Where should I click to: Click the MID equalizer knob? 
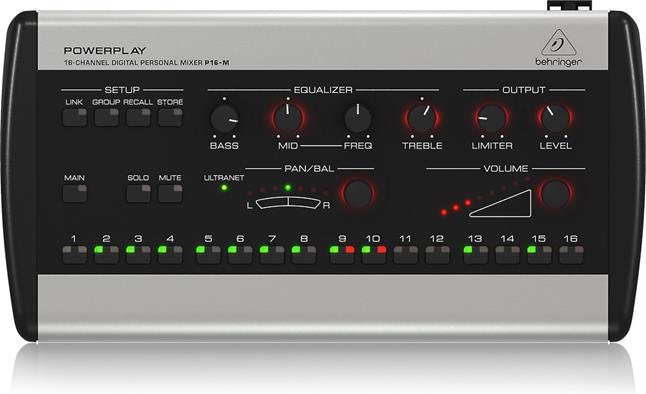[288, 118]
